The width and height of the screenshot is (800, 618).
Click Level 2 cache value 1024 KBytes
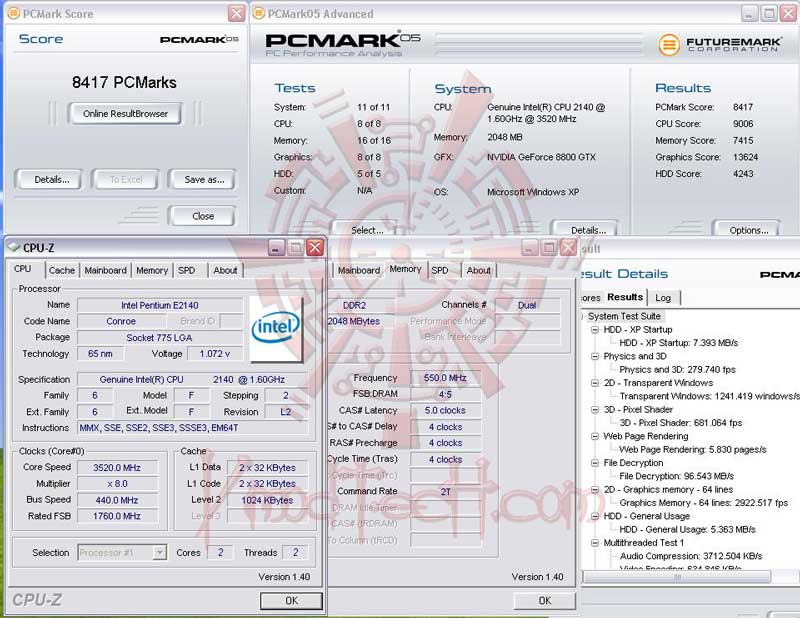pyautogui.click(x=267, y=500)
